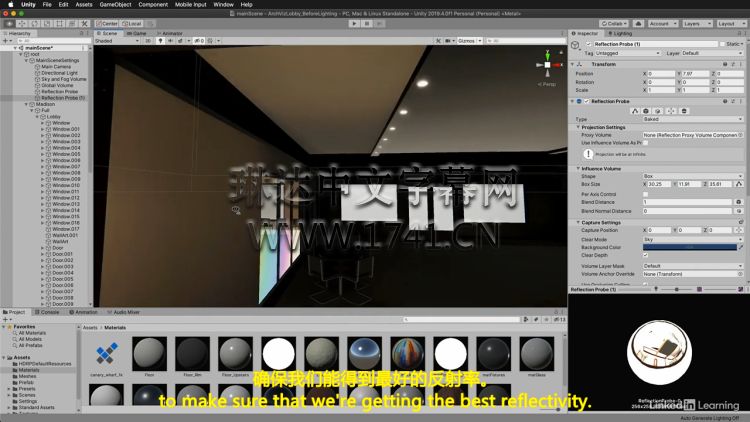Open the Component menu

(153, 4)
